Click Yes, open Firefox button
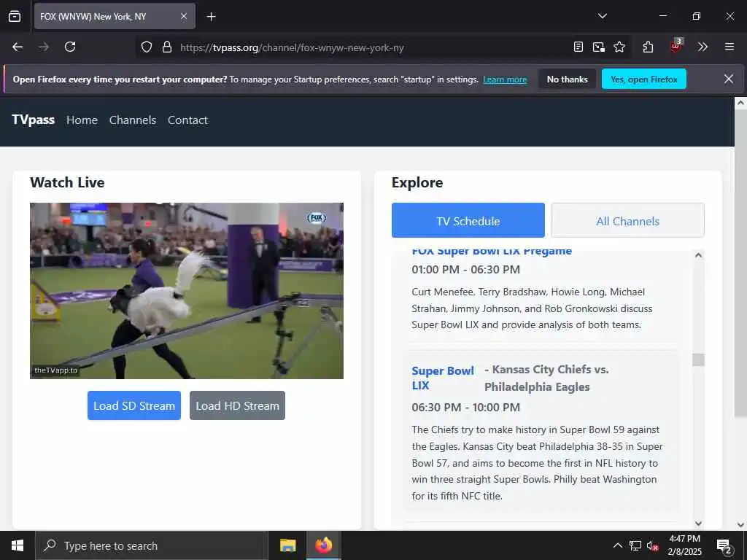747x560 pixels. pos(644,79)
